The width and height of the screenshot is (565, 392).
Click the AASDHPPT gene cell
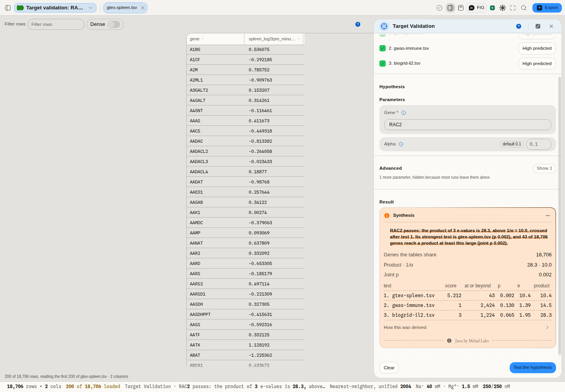215,314
